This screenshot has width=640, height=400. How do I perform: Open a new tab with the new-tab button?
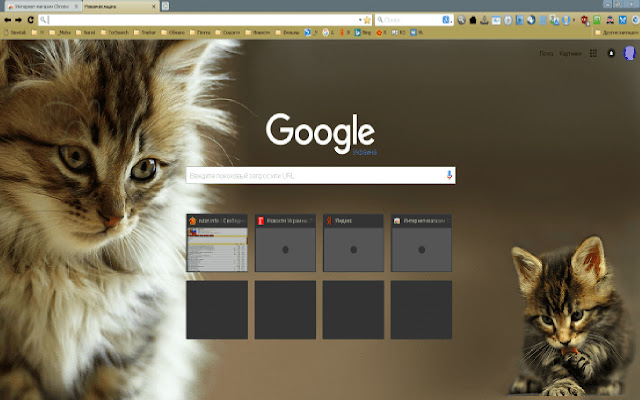[x=165, y=6]
